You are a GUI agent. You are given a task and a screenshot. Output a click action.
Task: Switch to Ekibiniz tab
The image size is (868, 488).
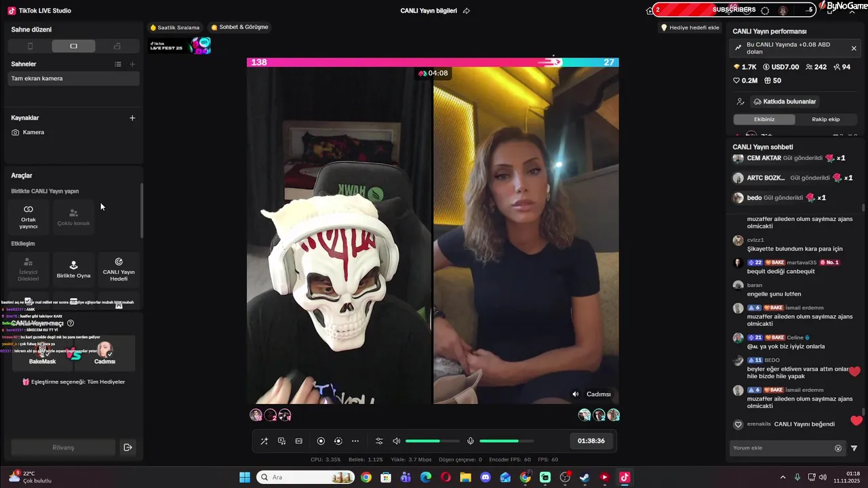(x=764, y=119)
